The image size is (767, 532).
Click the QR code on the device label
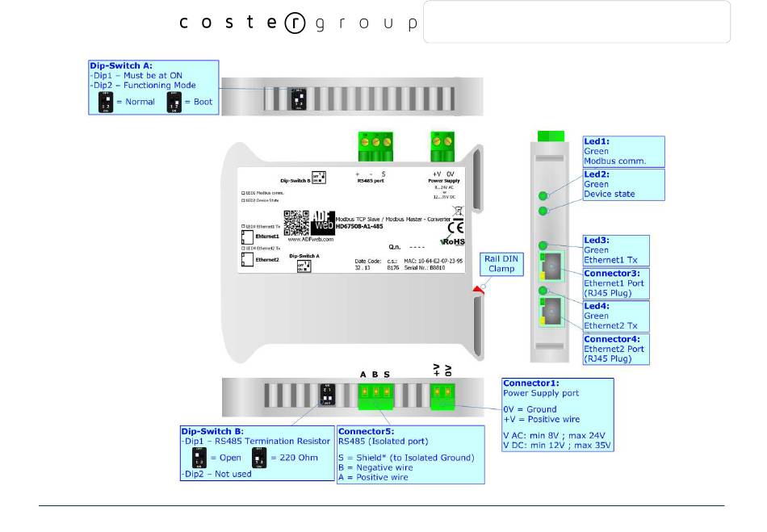click(x=296, y=223)
